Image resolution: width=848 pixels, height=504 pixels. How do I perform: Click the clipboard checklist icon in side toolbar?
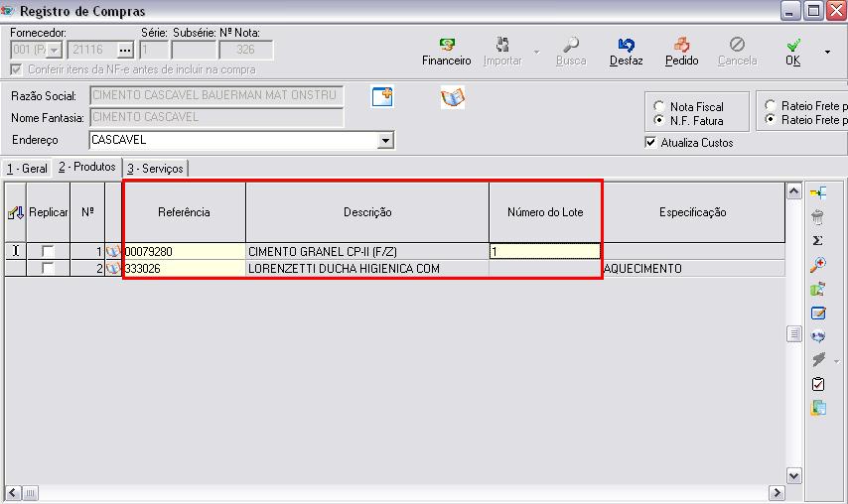pos(818,384)
